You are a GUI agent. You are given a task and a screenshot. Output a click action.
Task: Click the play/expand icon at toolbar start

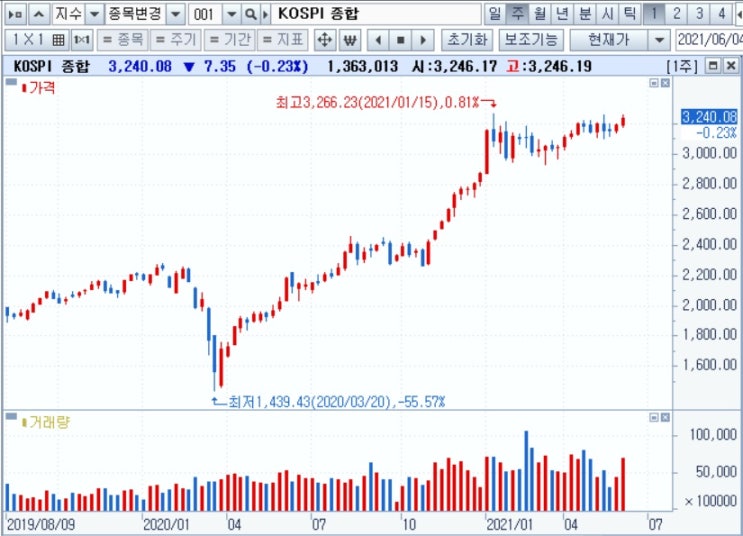pyautogui.click(x=15, y=14)
